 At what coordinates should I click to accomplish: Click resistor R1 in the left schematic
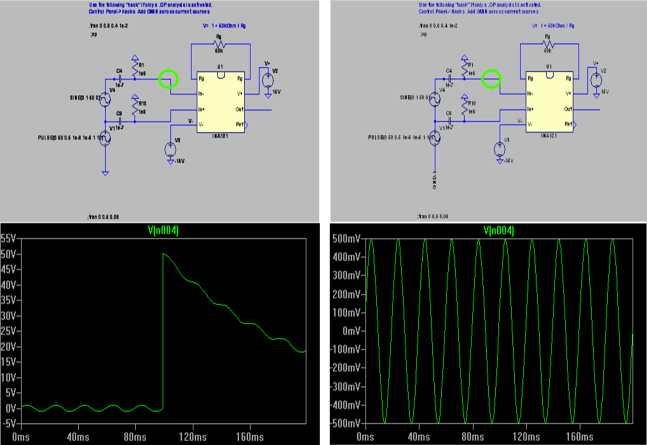135,69
